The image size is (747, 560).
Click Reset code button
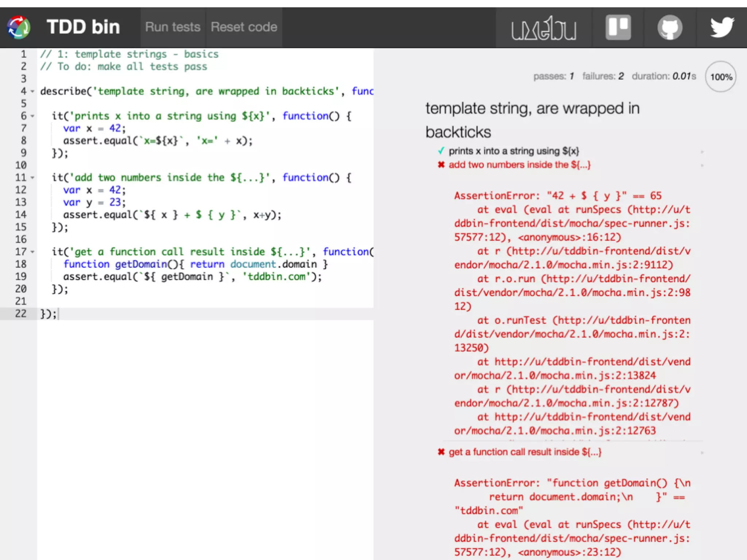tap(244, 27)
